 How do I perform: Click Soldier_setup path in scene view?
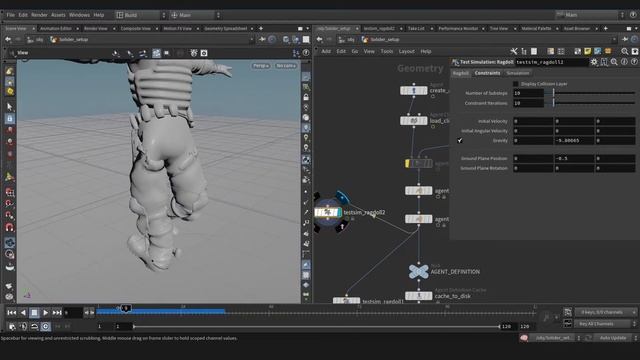coord(69,40)
